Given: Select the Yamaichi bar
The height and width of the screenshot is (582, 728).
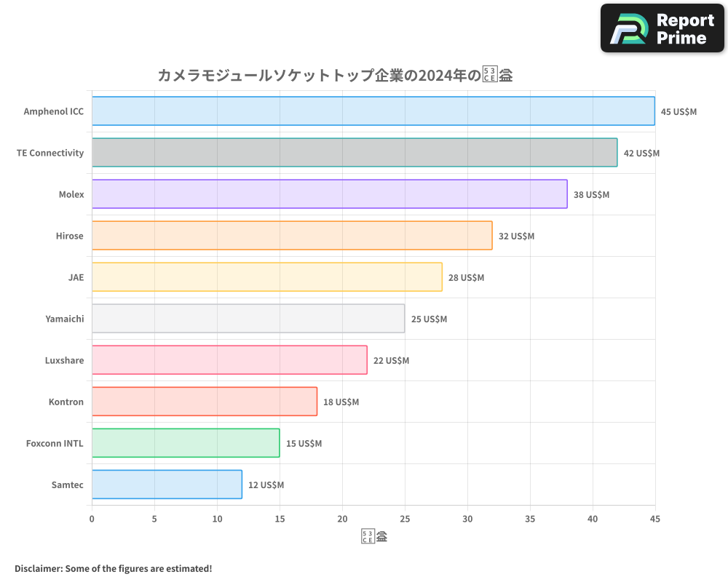Looking at the screenshot, I should click(x=248, y=319).
